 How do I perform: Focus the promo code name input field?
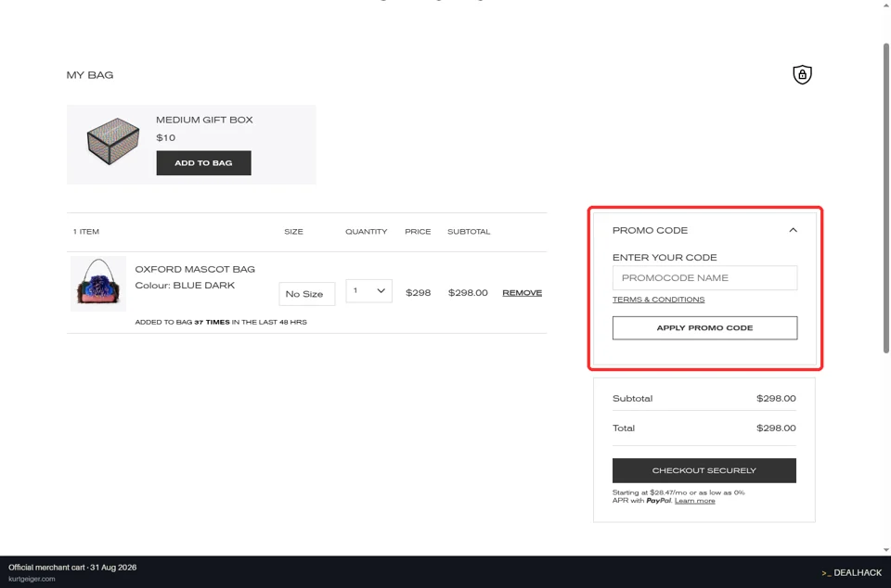click(704, 278)
